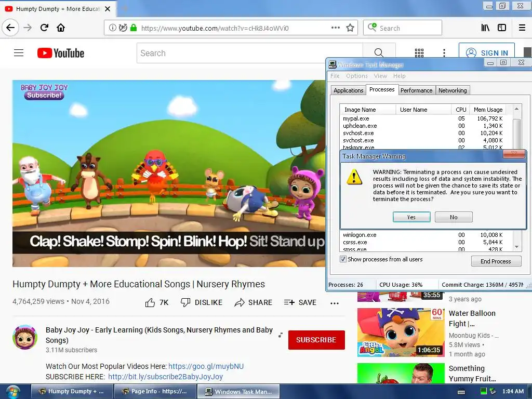Click the DISLIKE thumbs-down button
The height and width of the screenshot is (399, 532).
point(202,302)
